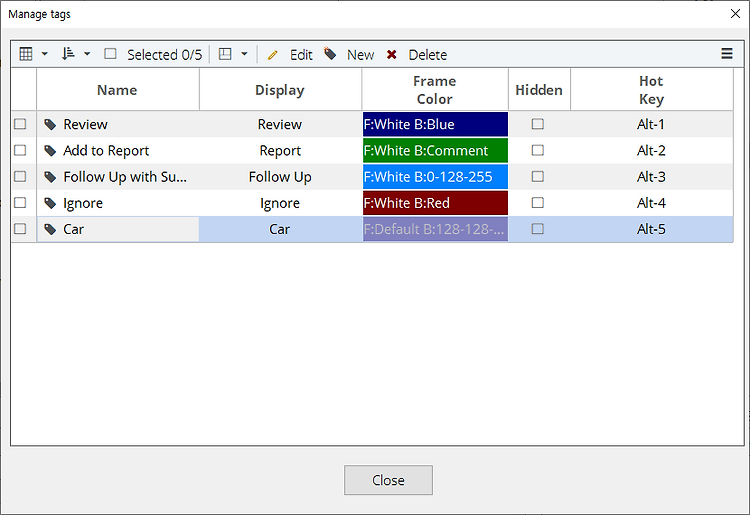This screenshot has width=750, height=515.
Task: Click the Selected 0/5 label
Action: point(165,55)
